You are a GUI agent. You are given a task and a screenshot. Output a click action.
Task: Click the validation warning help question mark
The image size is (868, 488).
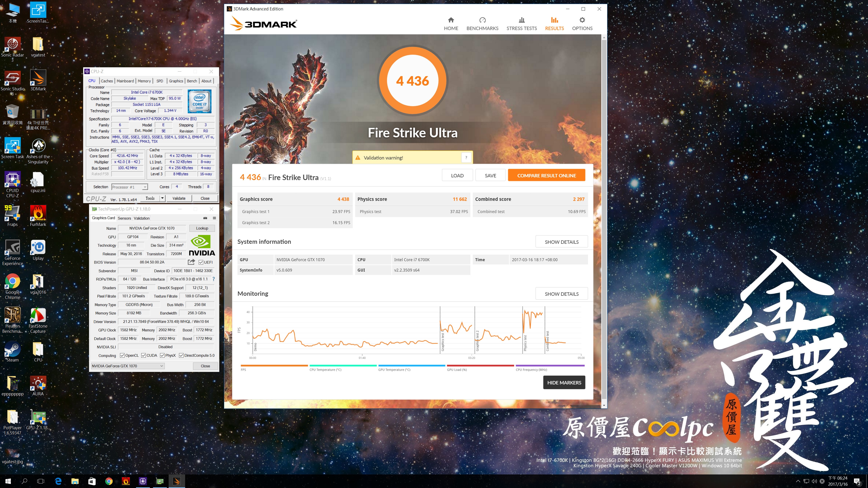[x=466, y=158]
